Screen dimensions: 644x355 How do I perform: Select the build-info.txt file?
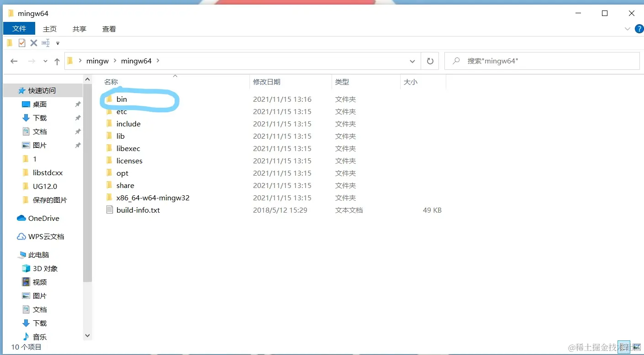coord(138,210)
